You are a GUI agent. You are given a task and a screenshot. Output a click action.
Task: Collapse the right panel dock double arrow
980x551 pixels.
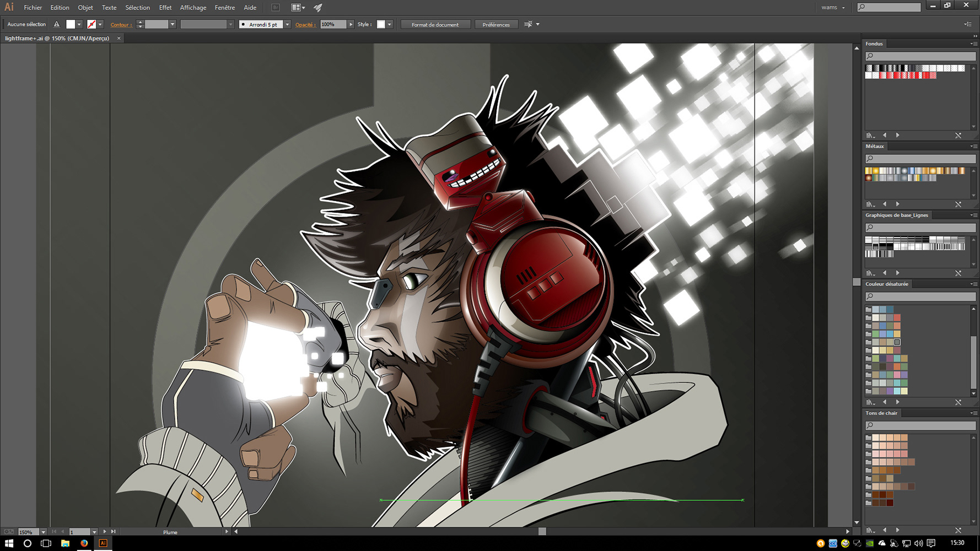click(974, 36)
